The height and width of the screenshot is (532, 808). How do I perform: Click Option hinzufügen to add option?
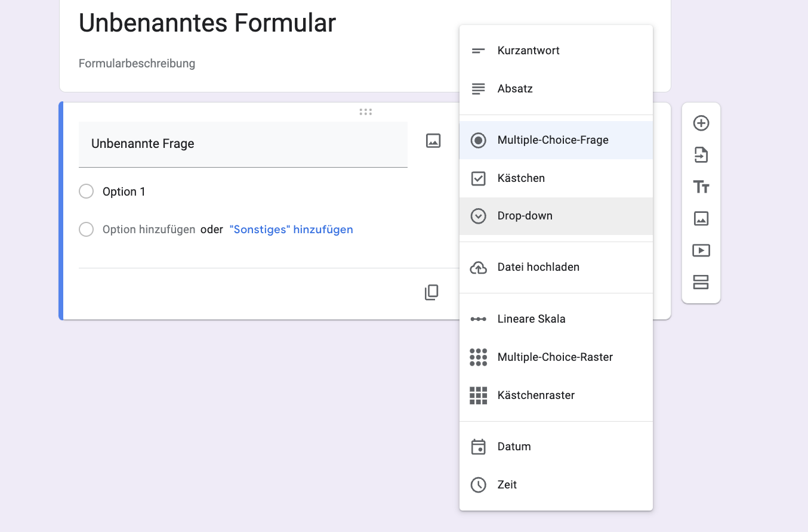click(x=149, y=230)
